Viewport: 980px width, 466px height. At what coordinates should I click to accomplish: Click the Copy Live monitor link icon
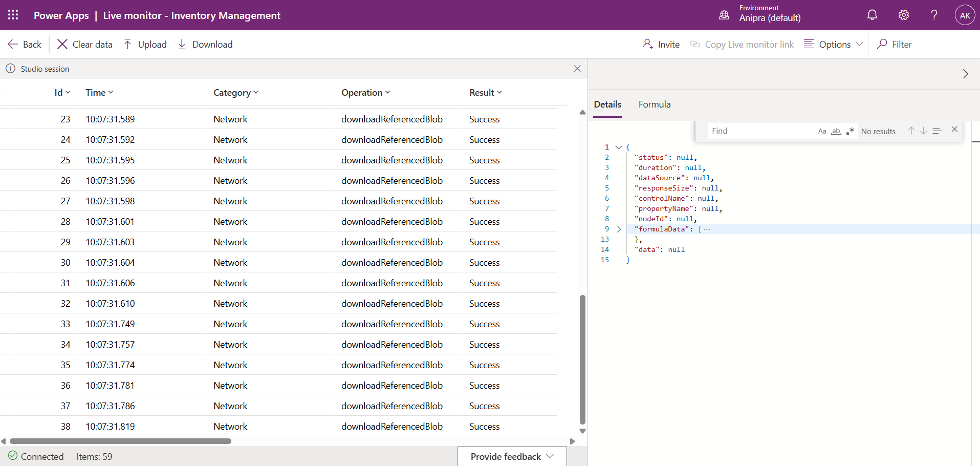point(695,44)
